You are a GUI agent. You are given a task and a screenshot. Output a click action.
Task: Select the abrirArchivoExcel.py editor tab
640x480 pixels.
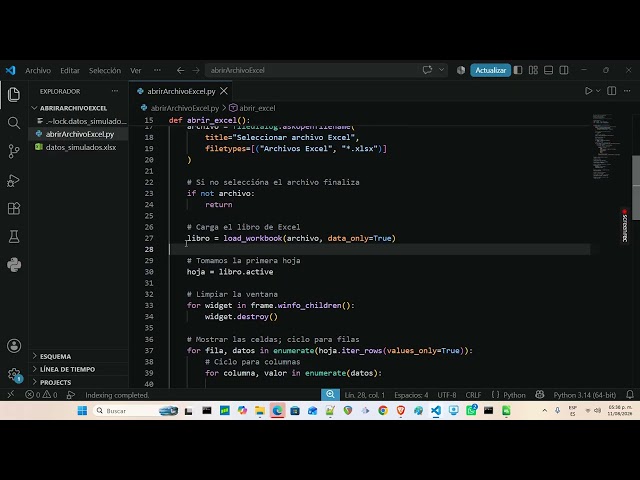tap(180, 91)
